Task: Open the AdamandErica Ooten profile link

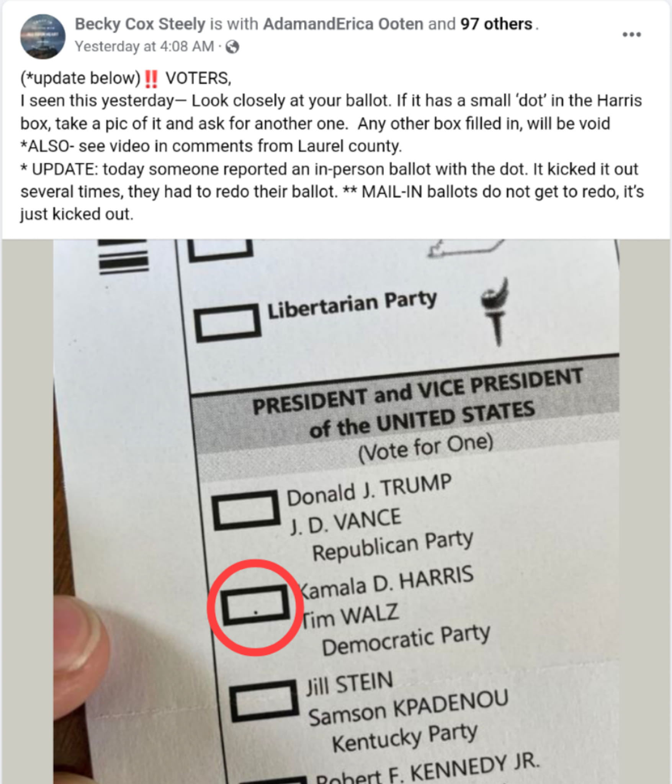Action: click(x=343, y=24)
